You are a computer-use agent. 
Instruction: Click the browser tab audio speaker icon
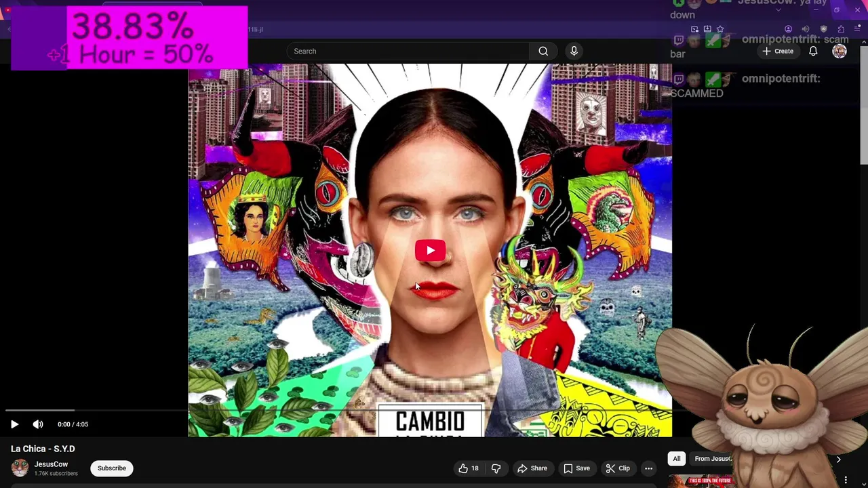tap(806, 29)
